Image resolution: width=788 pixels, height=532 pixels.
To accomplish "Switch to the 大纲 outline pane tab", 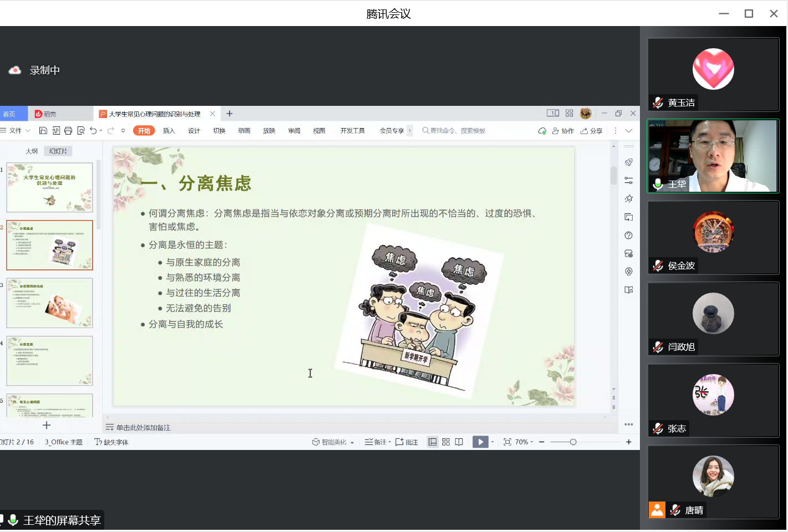I will [x=32, y=151].
